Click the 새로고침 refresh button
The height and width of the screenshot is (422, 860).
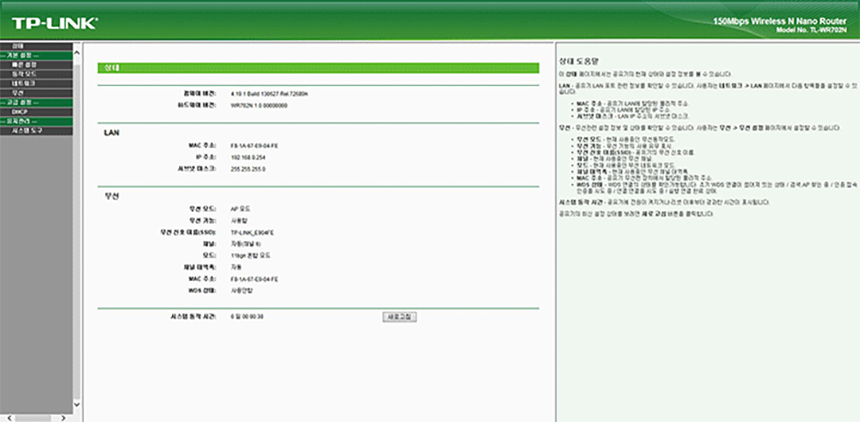pos(399,317)
